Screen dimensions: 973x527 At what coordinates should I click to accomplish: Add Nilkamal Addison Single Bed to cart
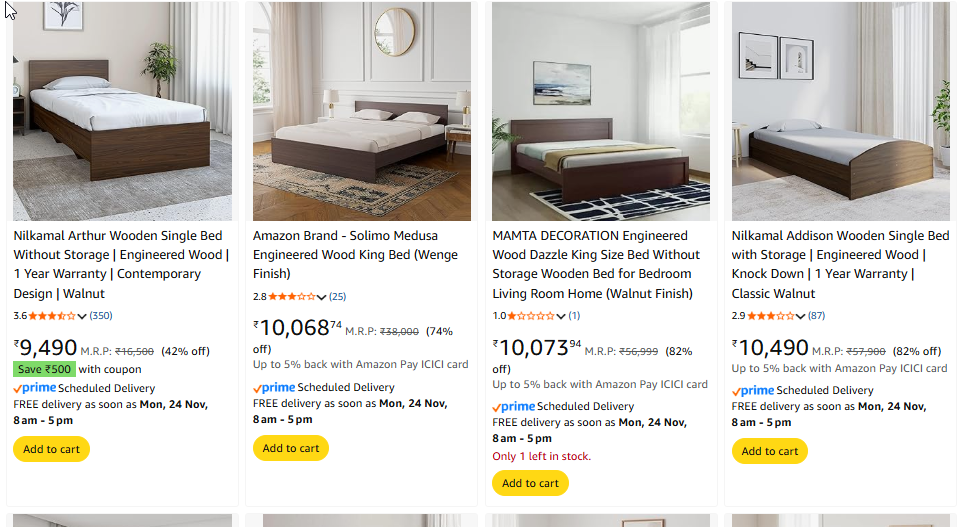pos(770,451)
